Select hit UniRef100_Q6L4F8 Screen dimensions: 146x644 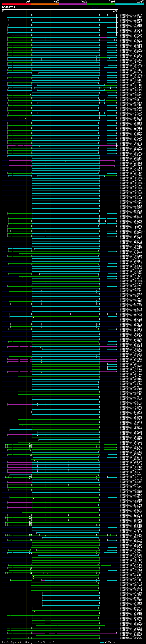131,87
